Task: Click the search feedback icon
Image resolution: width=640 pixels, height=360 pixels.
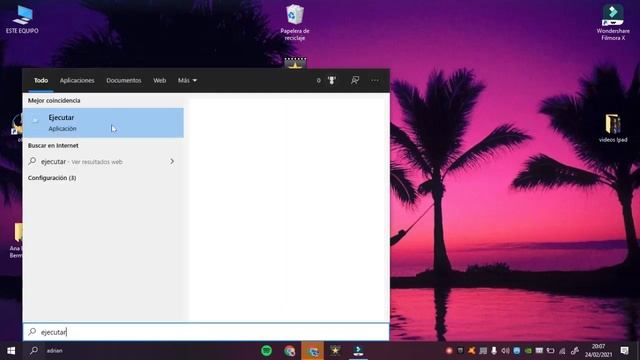Action: [x=355, y=80]
